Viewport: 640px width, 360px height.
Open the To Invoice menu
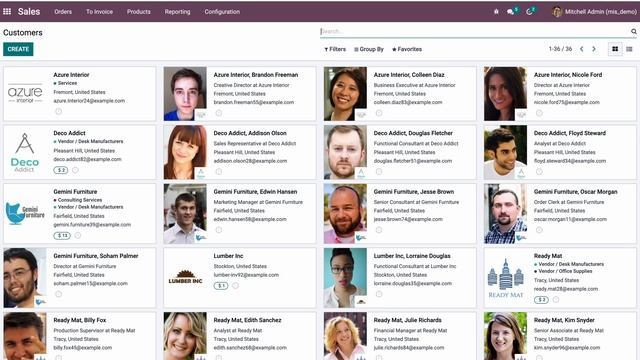(x=99, y=12)
